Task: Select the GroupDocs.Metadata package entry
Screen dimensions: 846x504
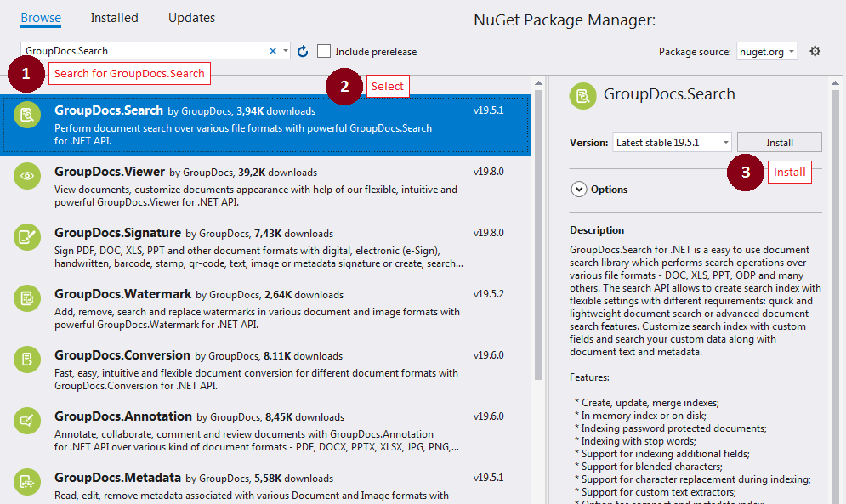Action: coord(117,478)
